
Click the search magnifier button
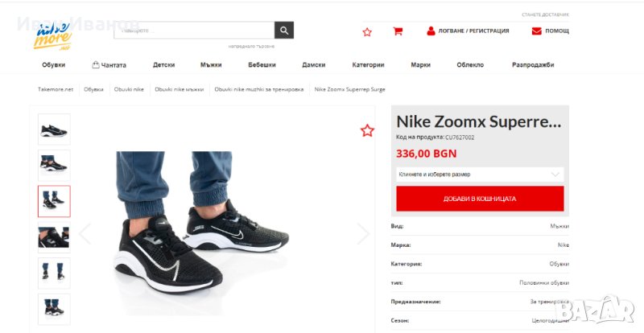[284, 31]
